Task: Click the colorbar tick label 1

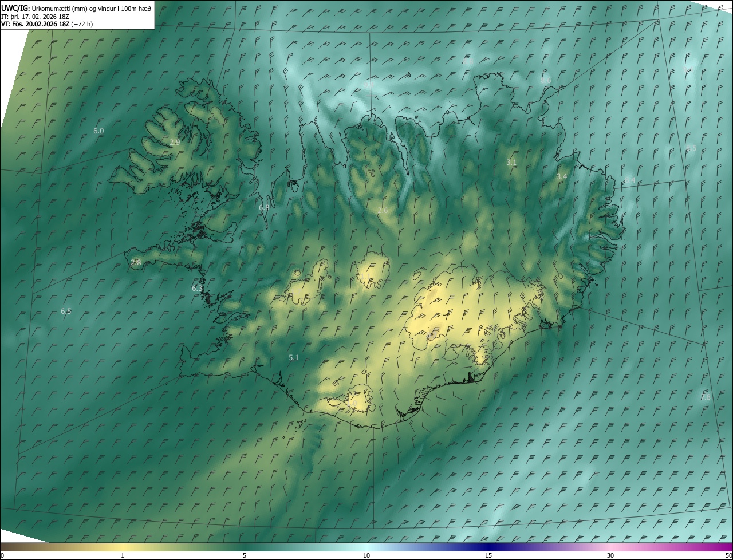Action: click(123, 555)
